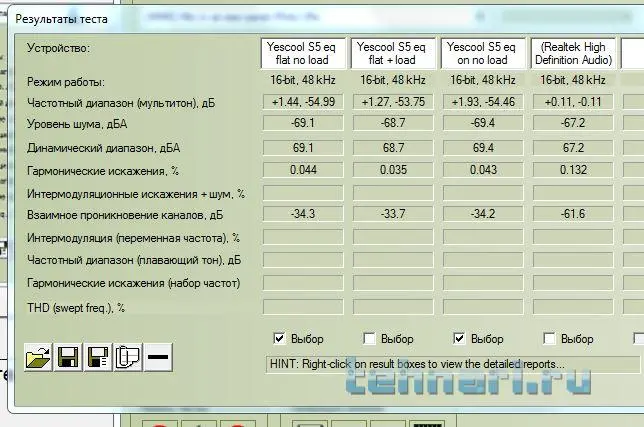This screenshot has height=427, width=644.
Task: Click 'THD (swept freq.), %' label
Action: [76, 308]
